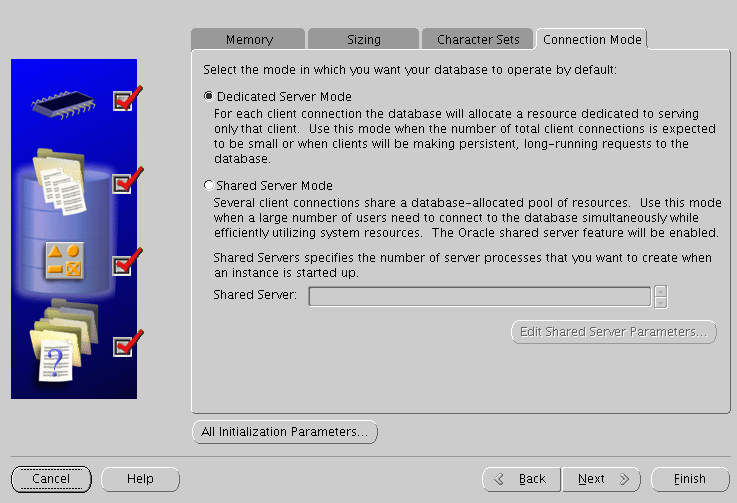This screenshot has width=737, height=503.
Task: Open All Initialization Parameters
Action: point(285,432)
